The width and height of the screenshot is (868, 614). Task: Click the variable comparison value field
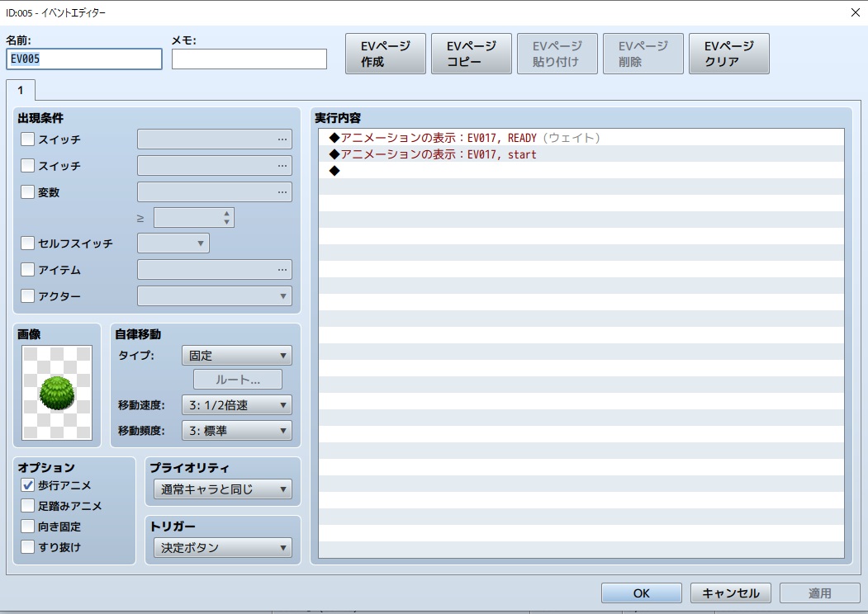tap(187, 217)
